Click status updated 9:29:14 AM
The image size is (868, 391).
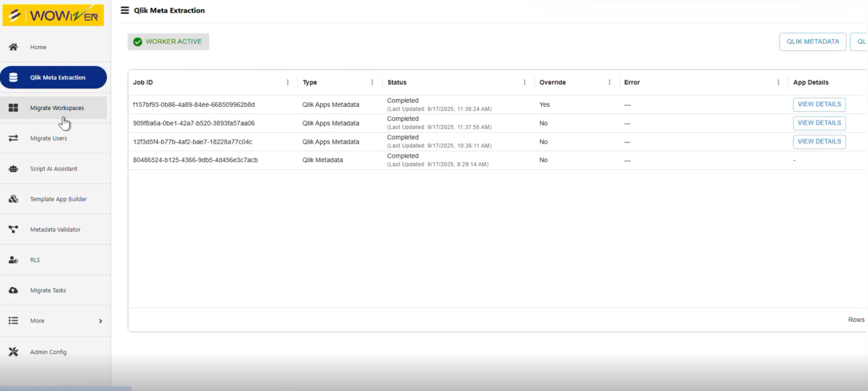coord(438,165)
